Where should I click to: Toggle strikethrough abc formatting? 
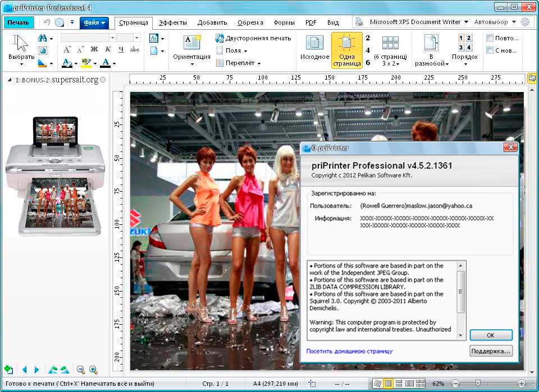(x=135, y=50)
